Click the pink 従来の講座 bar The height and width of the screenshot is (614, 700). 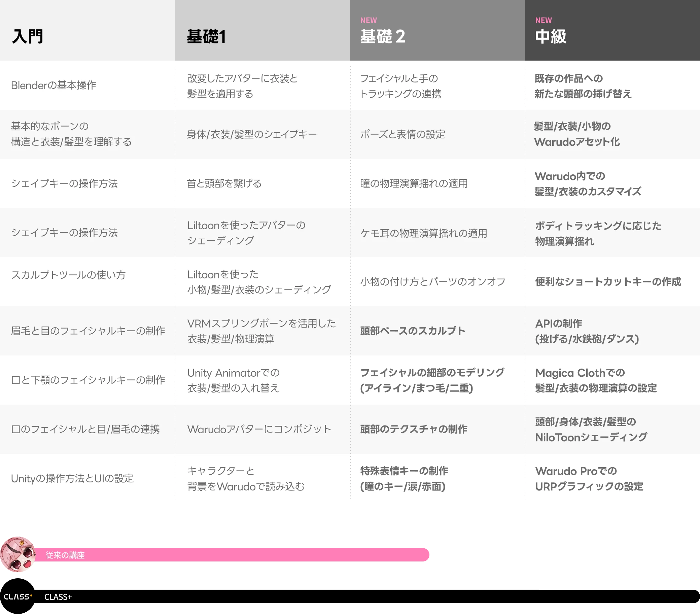tap(232, 555)
